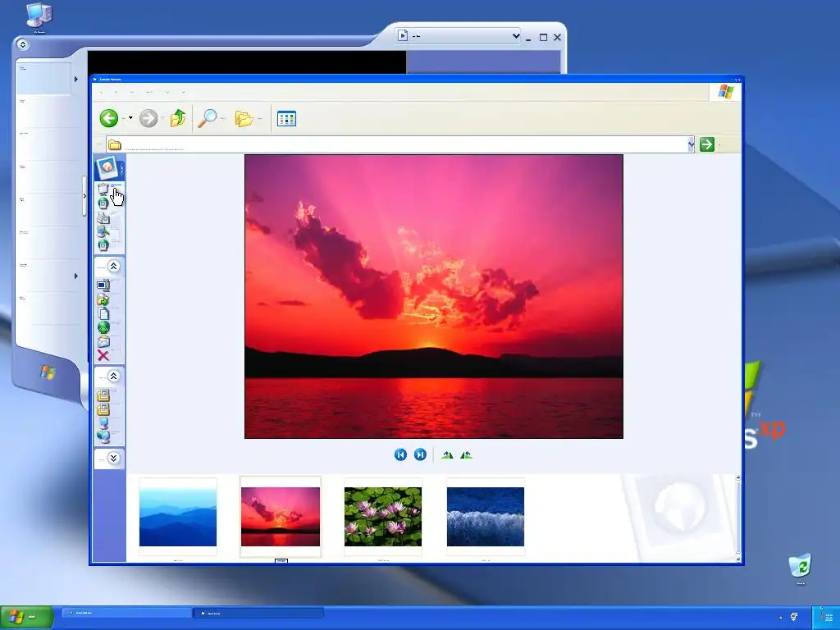Open the Edit menu in Explorer
The width and height of the screenshot is (840, 630).
(x=116, y=92)
